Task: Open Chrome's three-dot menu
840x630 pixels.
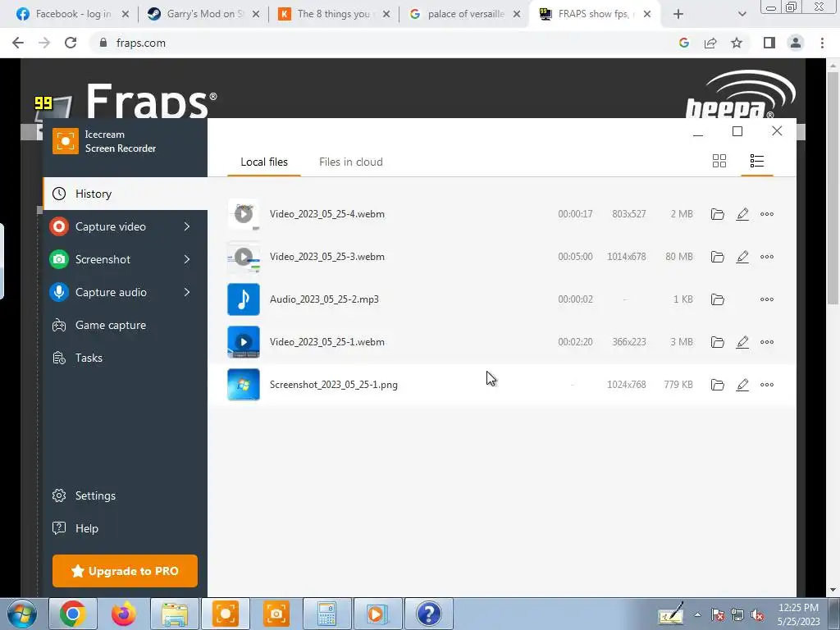Action: [x=822, y=43]
